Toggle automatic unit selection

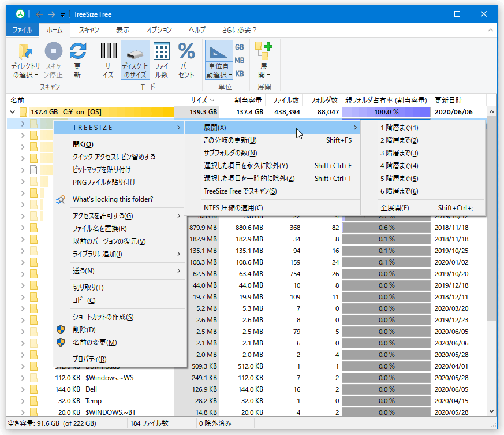click(219, 60)
